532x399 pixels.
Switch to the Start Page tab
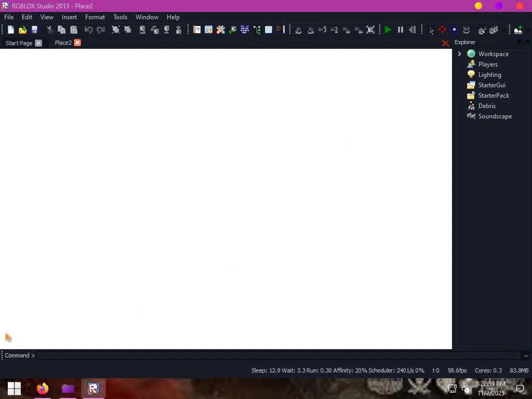pyautogui.click(x=19, y=43)
